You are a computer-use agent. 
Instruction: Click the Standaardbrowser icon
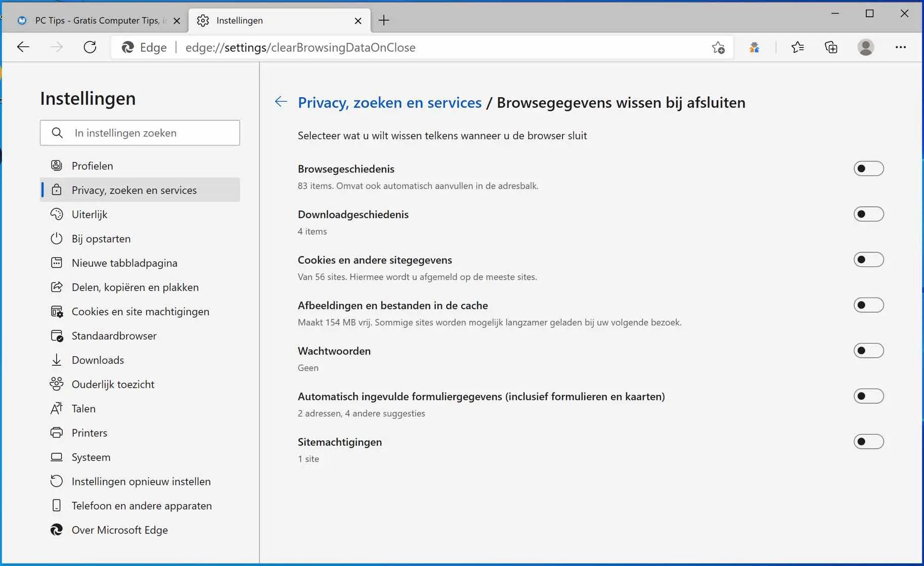[57, 335]
